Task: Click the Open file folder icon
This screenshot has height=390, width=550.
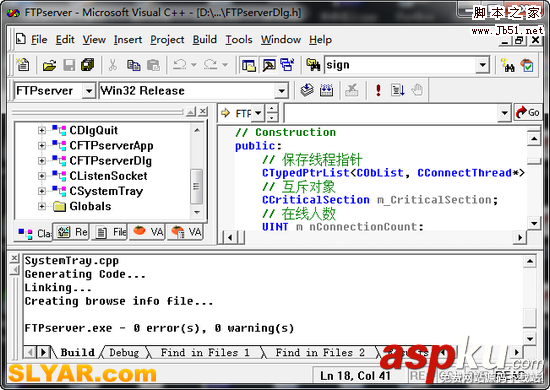Action: (49, 65)
